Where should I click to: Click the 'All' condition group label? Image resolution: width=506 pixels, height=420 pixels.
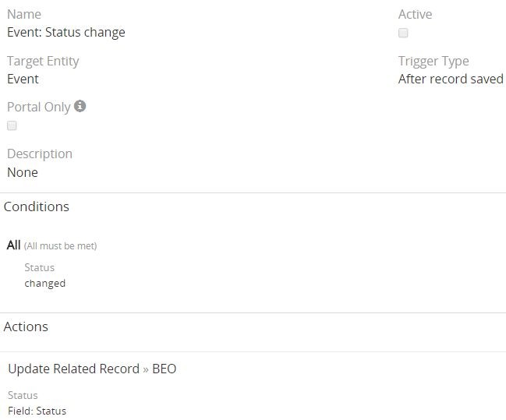pyautogui.click(x=13, y=245)
